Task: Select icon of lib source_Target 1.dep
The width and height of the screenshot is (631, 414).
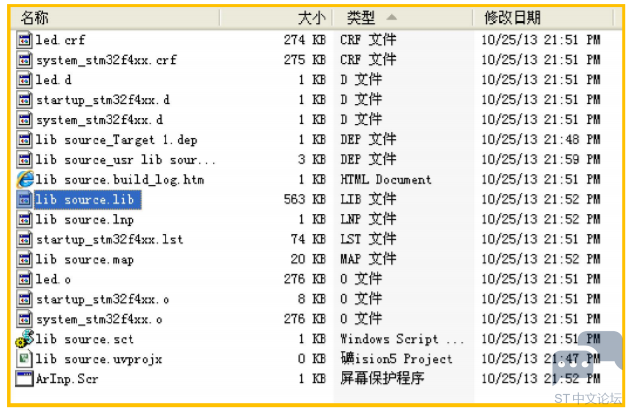Action: pos(24,140)
